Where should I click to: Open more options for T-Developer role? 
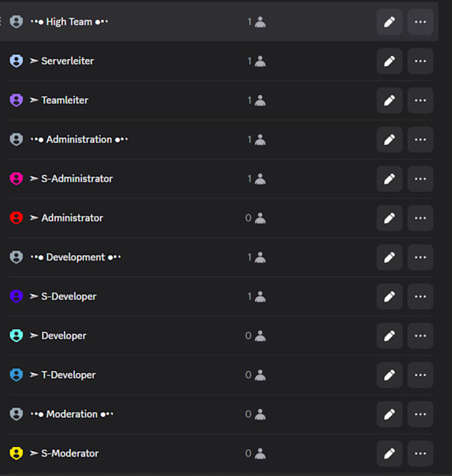point(420,375)
